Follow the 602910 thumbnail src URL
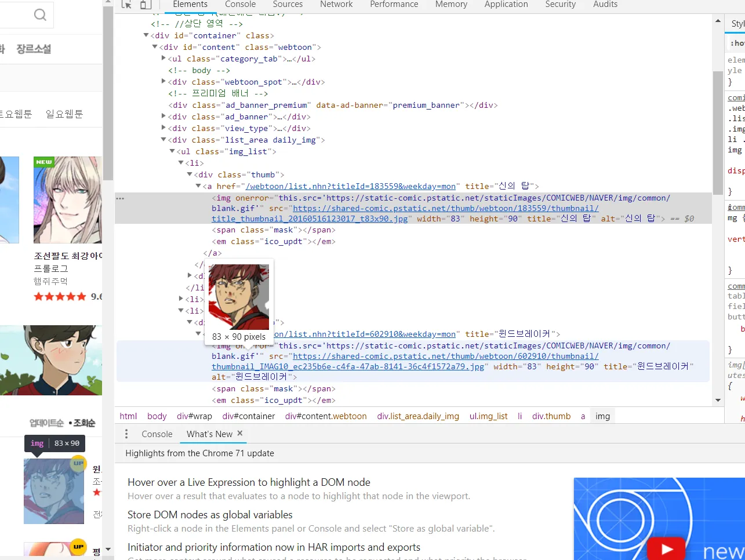The image size is (745, 560). [x=405, y=361]
